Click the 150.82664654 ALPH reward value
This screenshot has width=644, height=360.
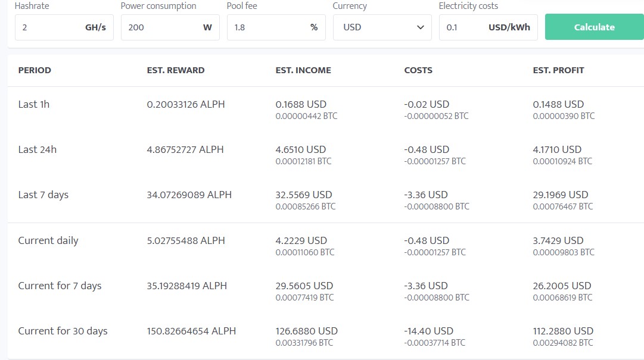(191, 331)
